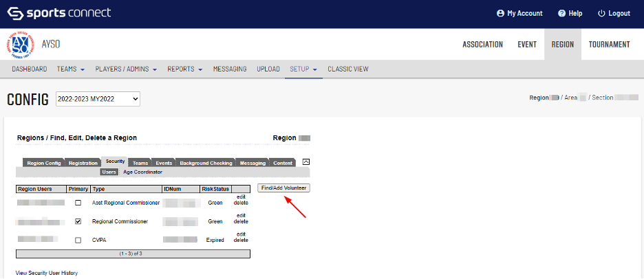Open the 2022-2023 MY2022 season dropdown

pyautogui.click(x=98, y=100)
